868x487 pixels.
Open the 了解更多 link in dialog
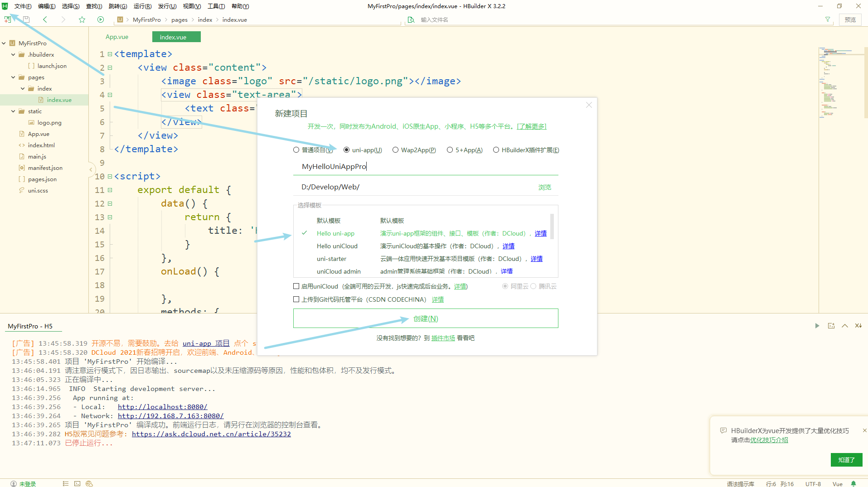tap(532, 126)
